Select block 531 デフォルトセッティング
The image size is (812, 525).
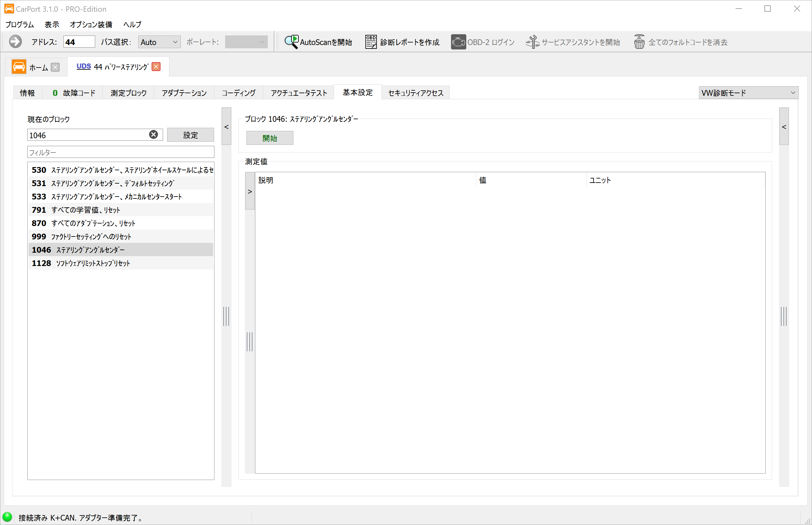[121, 183]
